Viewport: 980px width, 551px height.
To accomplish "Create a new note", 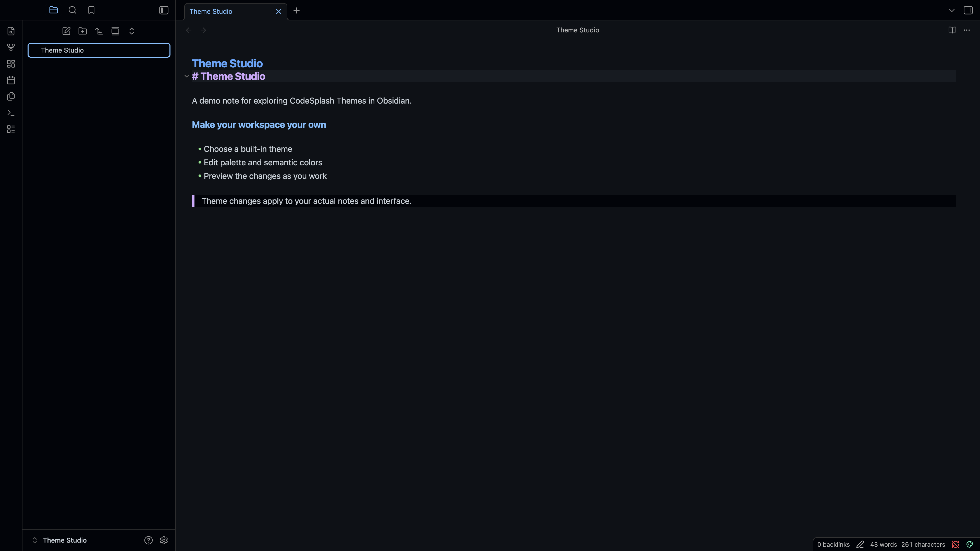I will click(x=66, y=31).
